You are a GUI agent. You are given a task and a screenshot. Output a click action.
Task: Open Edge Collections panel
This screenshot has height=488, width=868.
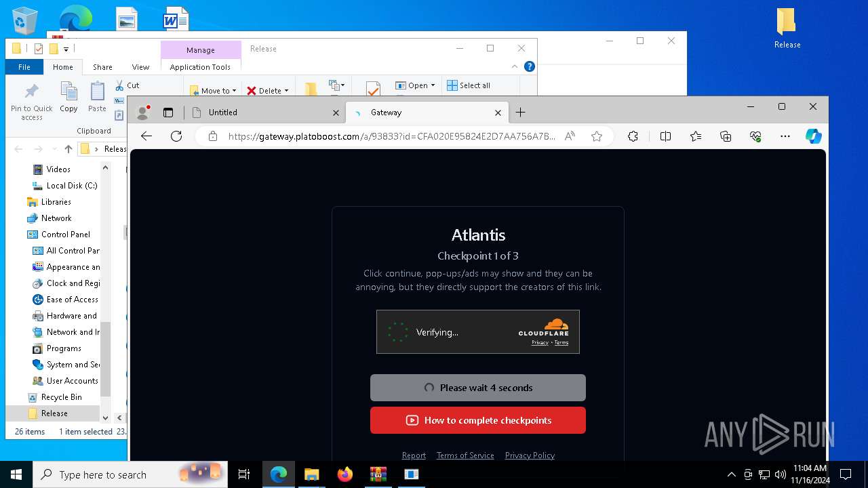[x=726, y=136]
